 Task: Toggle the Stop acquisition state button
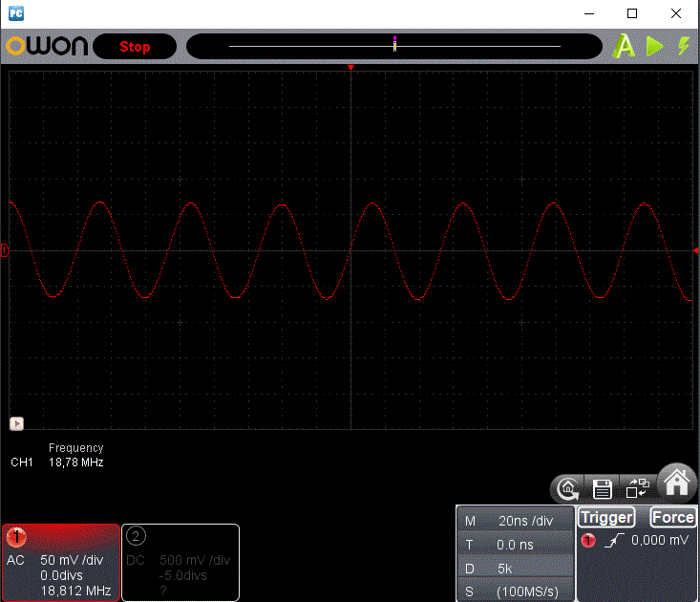135,47
